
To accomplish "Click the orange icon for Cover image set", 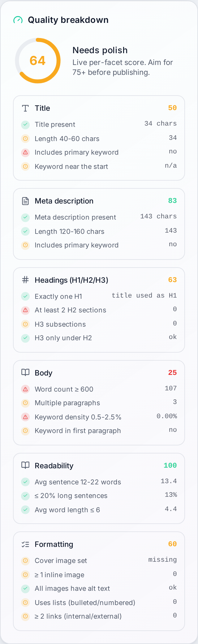I will [25, 560].
